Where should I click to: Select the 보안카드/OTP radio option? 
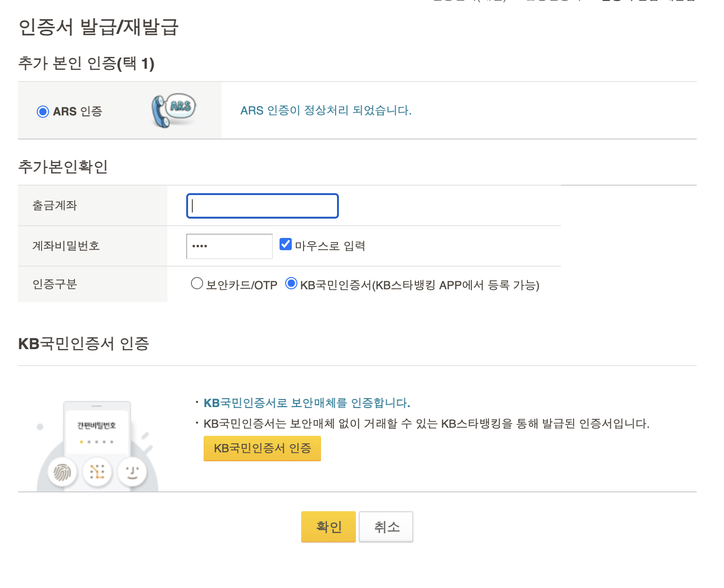pyautogui.click(x=197, y=283)
